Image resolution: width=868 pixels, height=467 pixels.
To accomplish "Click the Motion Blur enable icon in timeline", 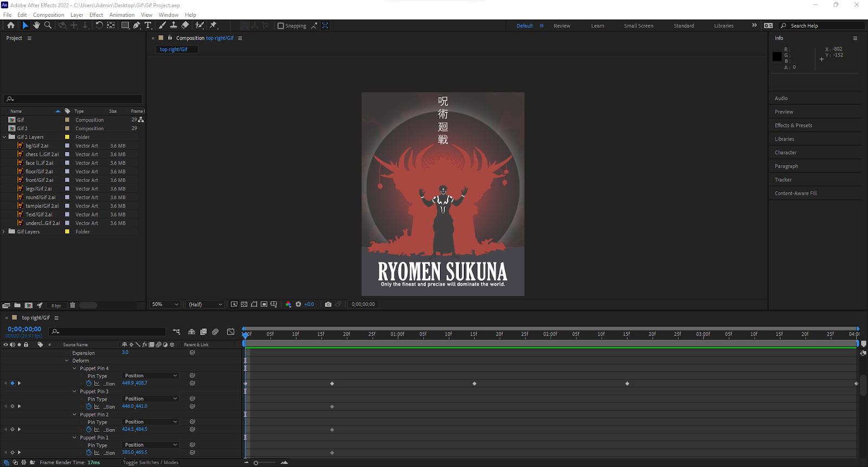I will (x=215, y=331).
